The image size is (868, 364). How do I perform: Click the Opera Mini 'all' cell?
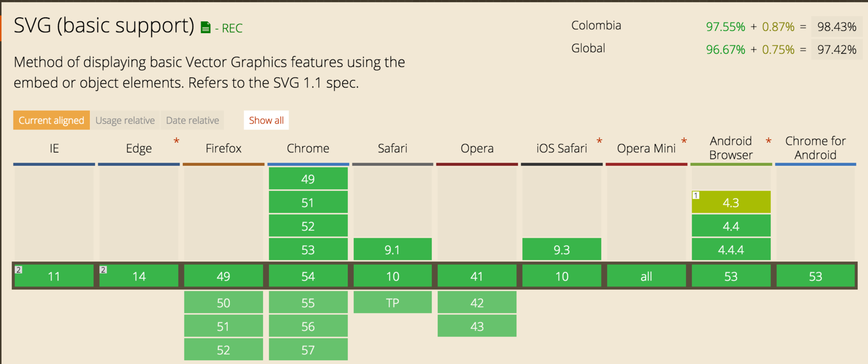click(646, 276)
